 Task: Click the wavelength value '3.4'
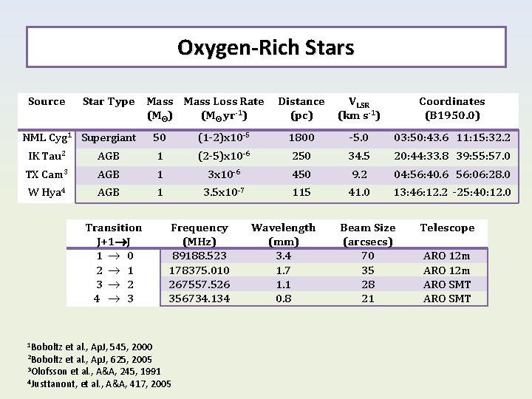[283, 256]
